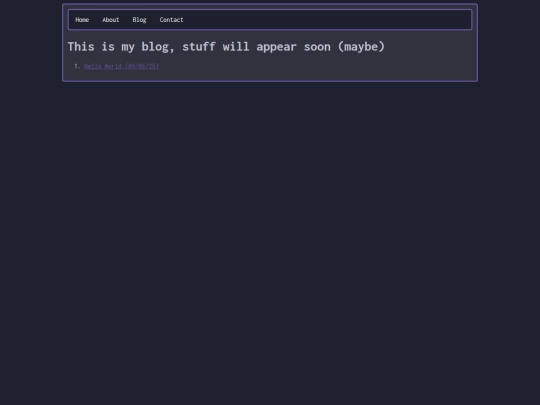Open the Home nav link
Viewport: 540px width, 405px height.
tap(82, 20)
